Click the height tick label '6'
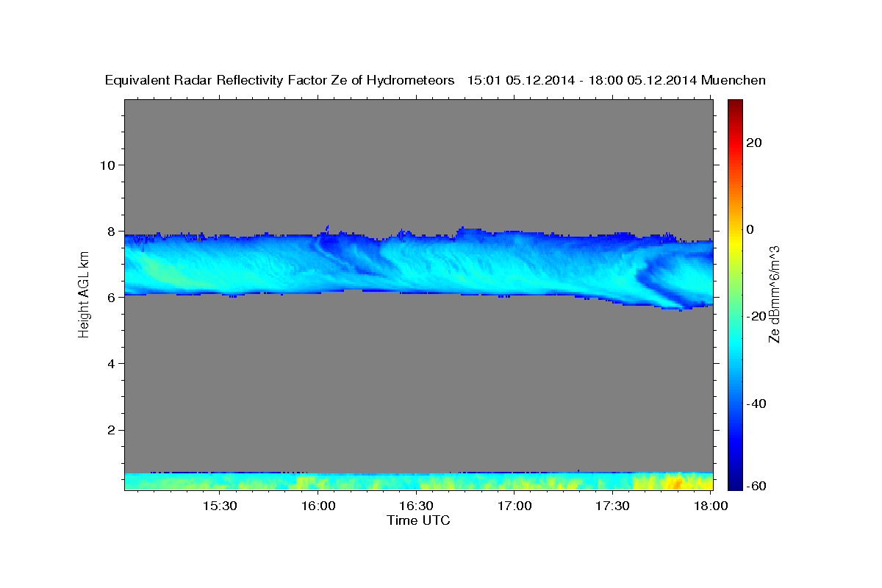This screenshot has height=588, width=882. 111,297
